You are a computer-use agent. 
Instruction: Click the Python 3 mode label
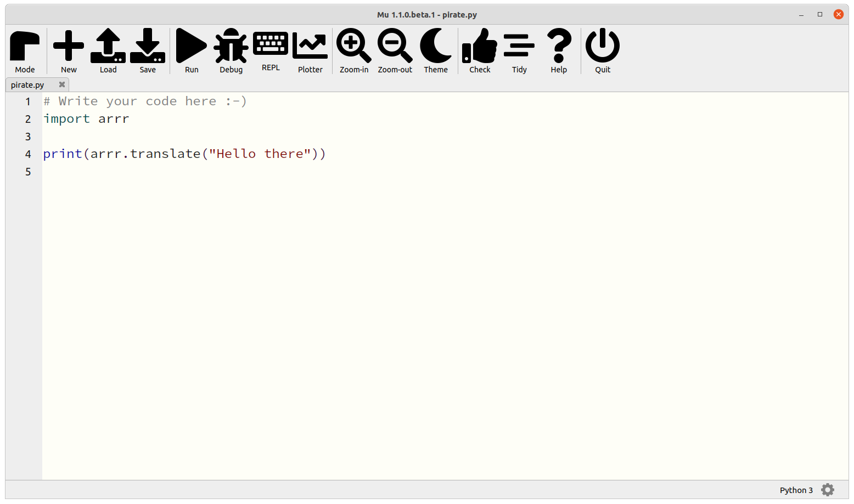click(796, 490)
